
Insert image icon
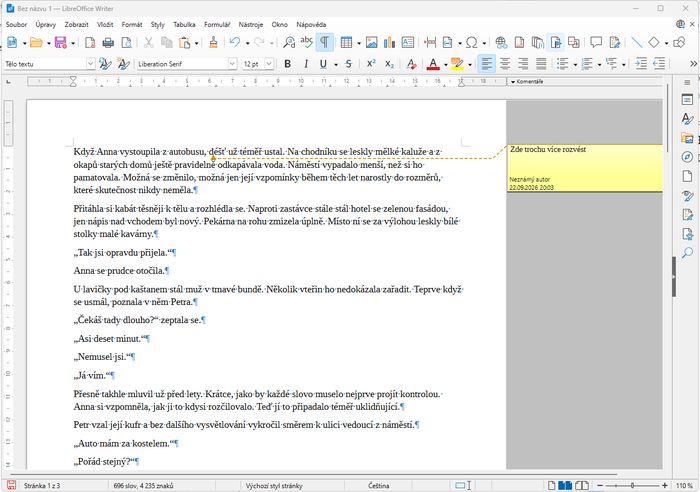pos(371,42)
